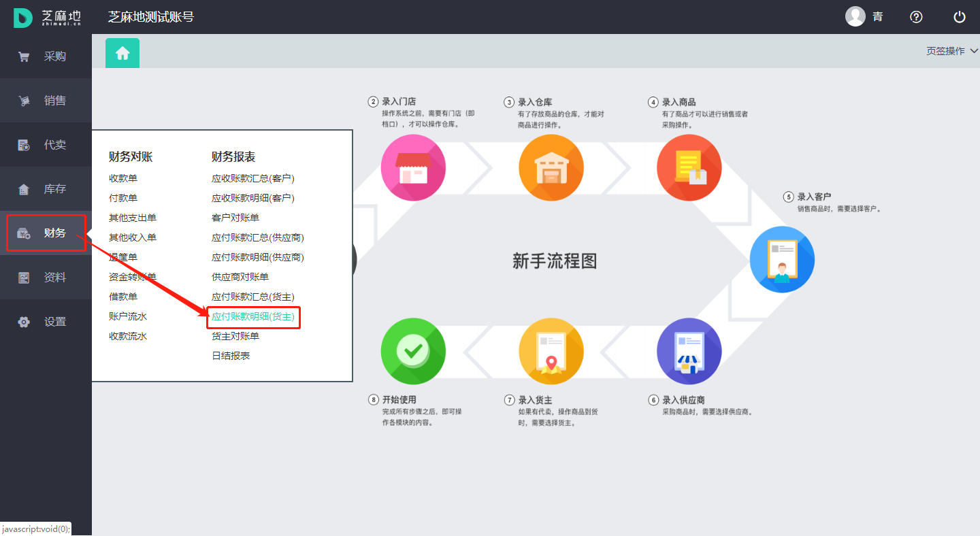Open 客户对账单
The image size is (980, 536).
tap(235, 218)
